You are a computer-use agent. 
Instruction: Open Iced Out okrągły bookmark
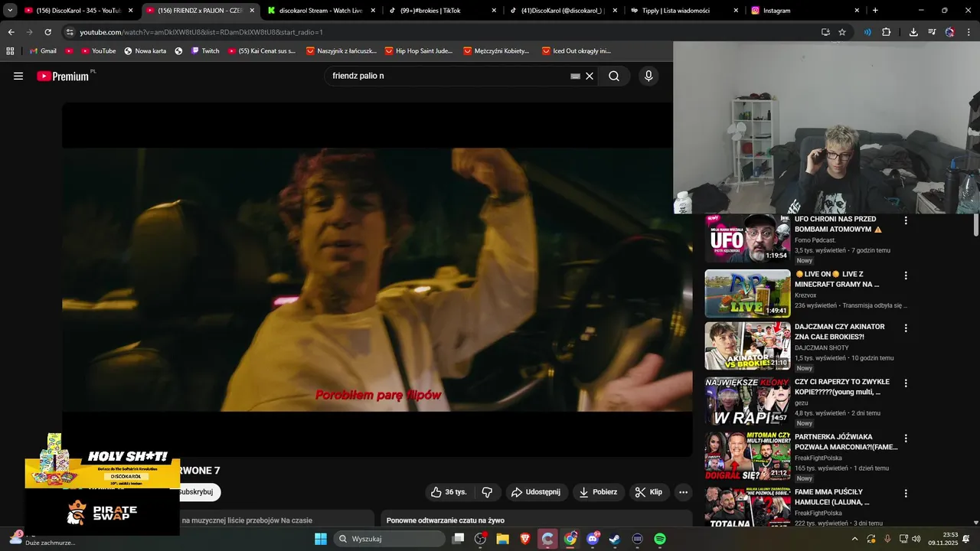click(x=577, y=51)
